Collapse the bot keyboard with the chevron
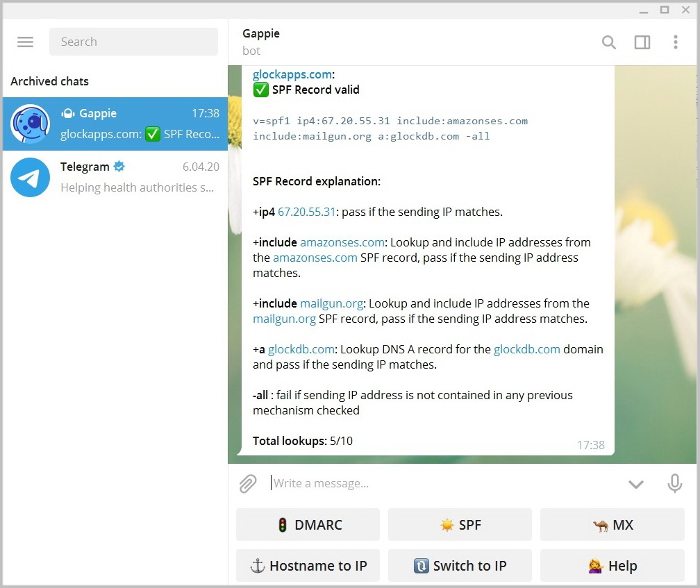This screenshot has width=700, height=588. pyautogui.click(x=635, y=484)
